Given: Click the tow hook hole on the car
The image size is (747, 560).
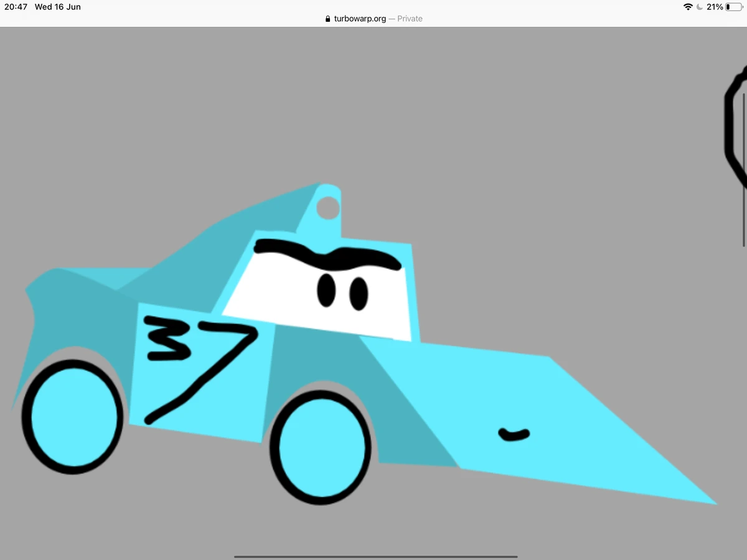Looking at the screenshot, I should pos(328,208).
